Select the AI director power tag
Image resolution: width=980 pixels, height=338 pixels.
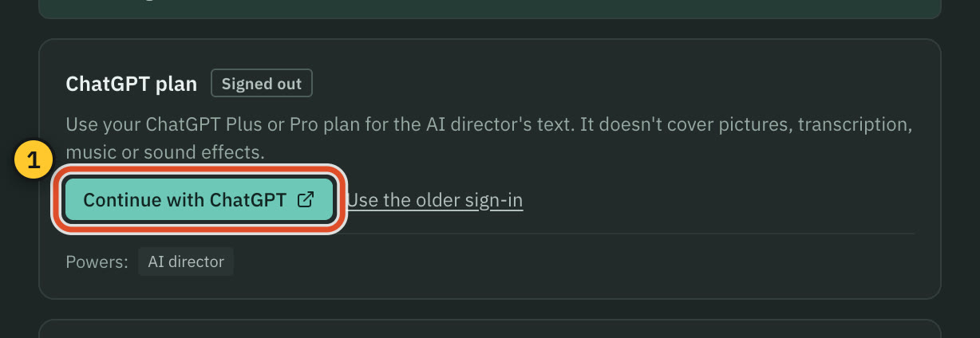click(x=186, y=261)
